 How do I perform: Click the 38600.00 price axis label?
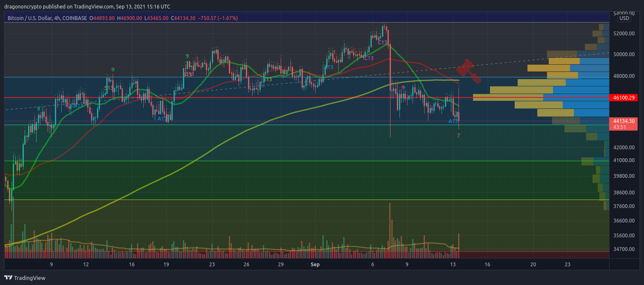click(624, 192)
